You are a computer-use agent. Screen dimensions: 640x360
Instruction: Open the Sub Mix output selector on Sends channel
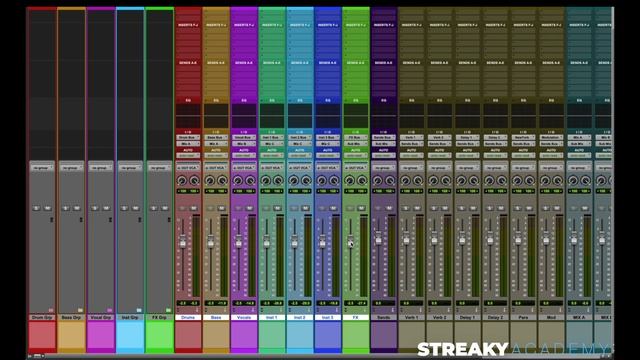pyautogui.click(x=383, y=144)
